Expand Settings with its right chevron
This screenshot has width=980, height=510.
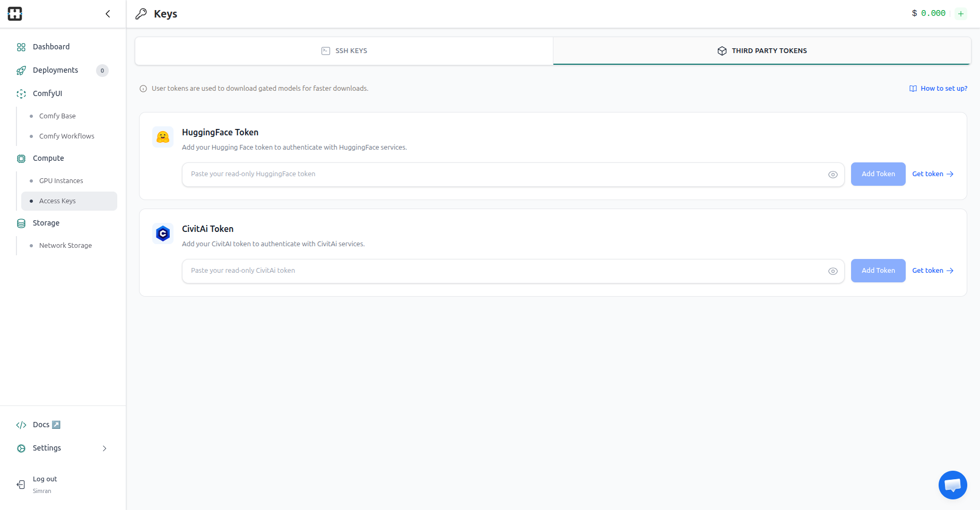pos(105,448)
